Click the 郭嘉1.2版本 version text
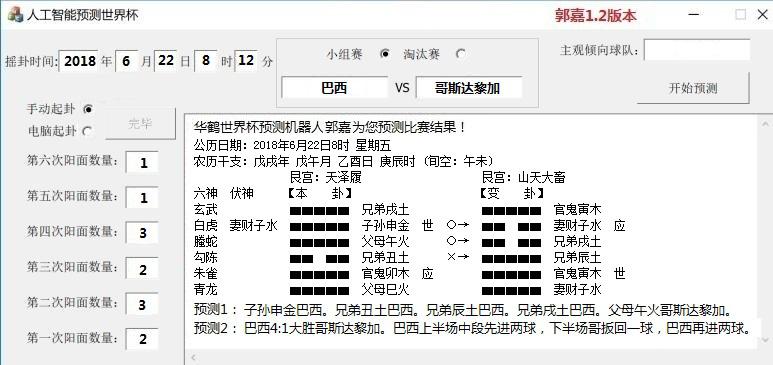Screen dimensions: 773x365 point(596,15)
